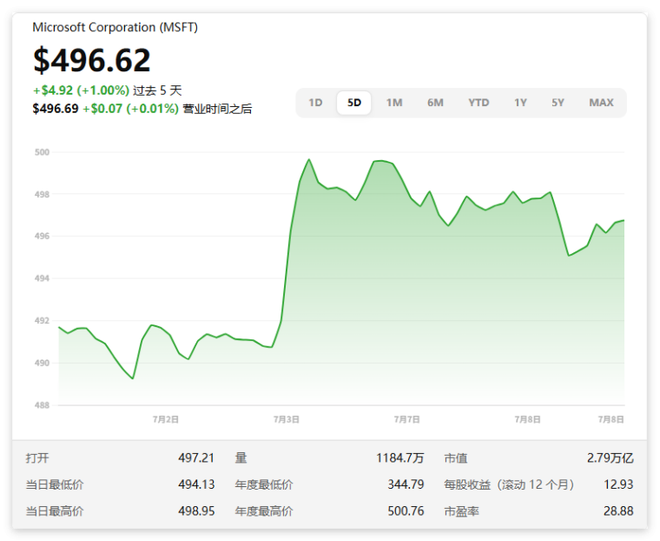Switch to the 5D chart range

coord(354,103)
